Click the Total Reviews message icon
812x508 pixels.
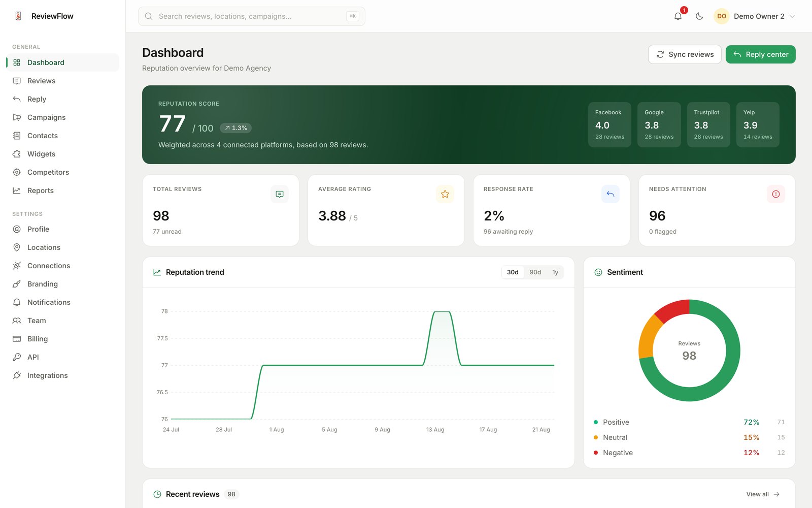(x=280, y=194)
